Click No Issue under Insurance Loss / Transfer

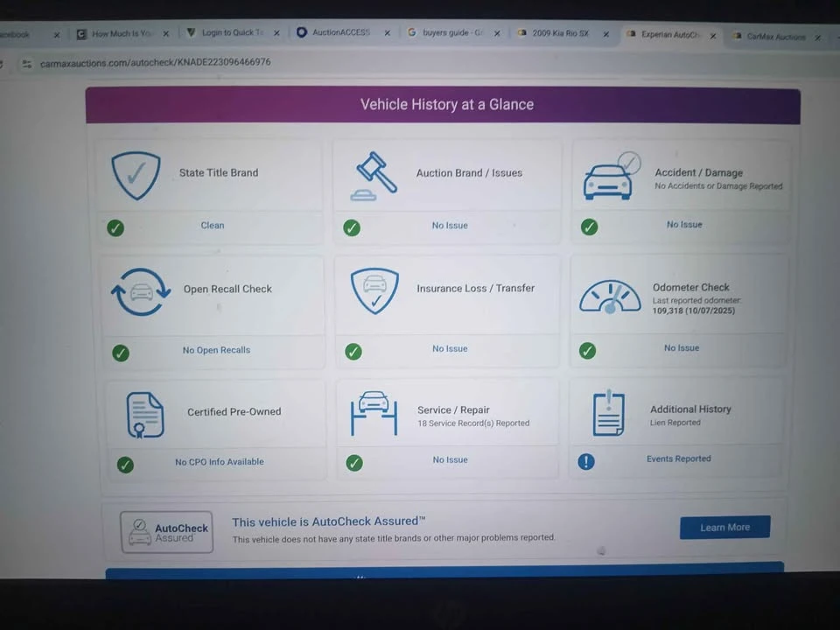click(x=450, y=349)
